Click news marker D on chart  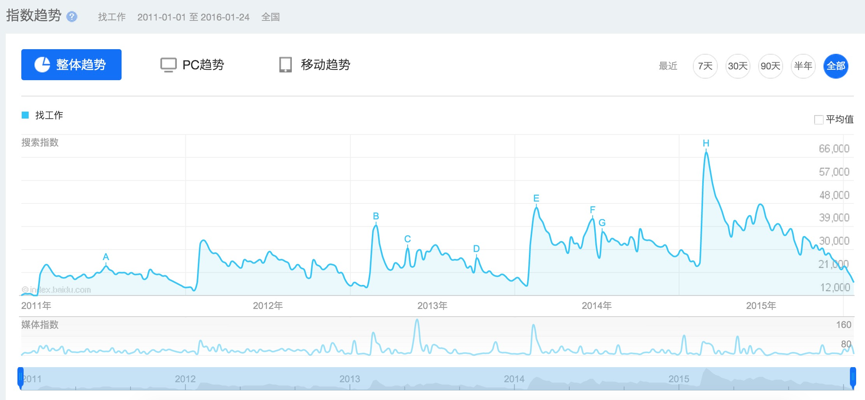pos(476,249)
